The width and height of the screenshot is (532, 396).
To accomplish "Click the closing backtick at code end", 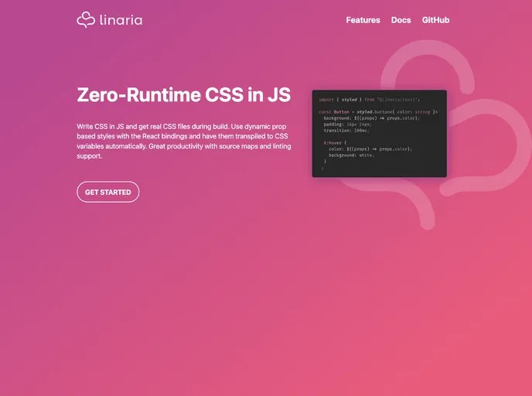I will 322,168.
